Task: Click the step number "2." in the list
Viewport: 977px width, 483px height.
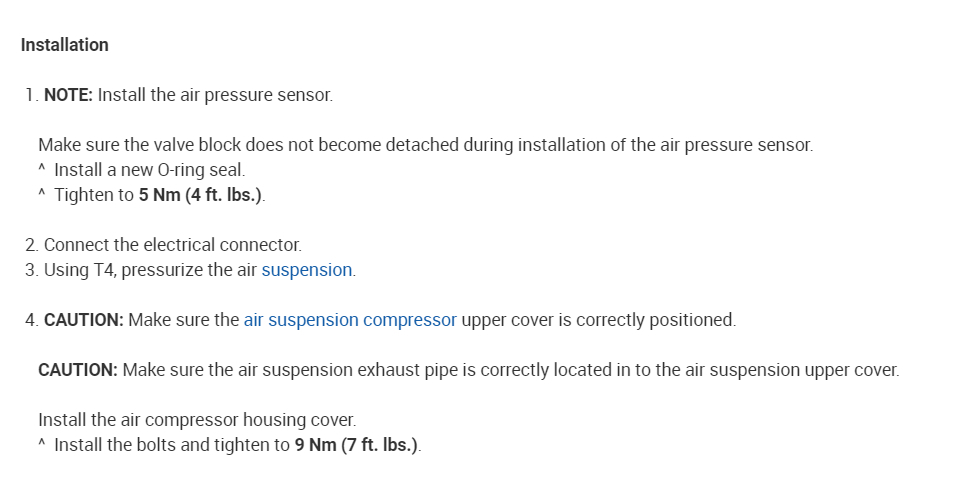Action: pos(31,245)
